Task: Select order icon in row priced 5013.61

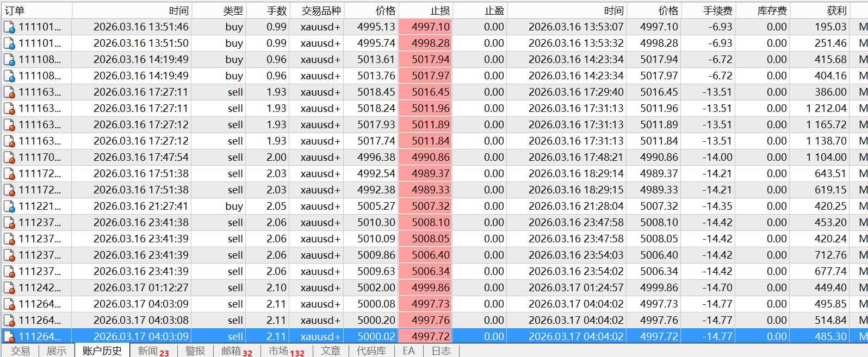Action: click(9, 59)
